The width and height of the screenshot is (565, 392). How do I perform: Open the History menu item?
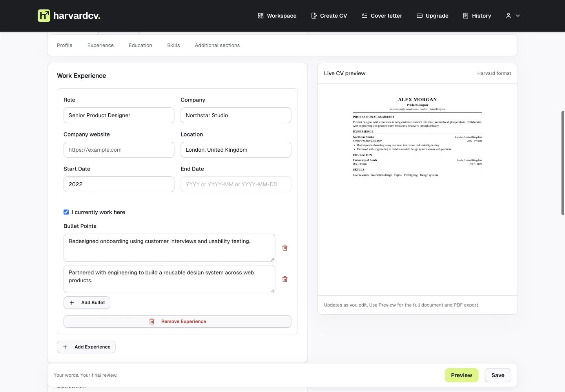[x=477, y=16]
